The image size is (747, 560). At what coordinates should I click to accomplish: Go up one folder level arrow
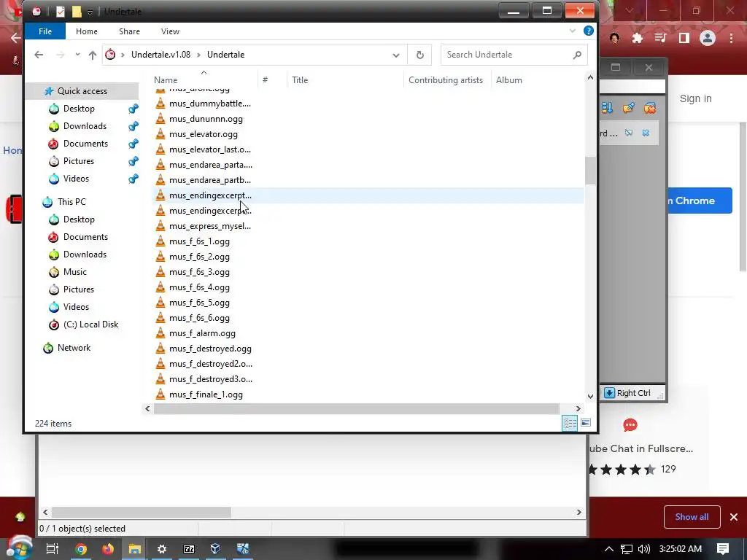93,55
